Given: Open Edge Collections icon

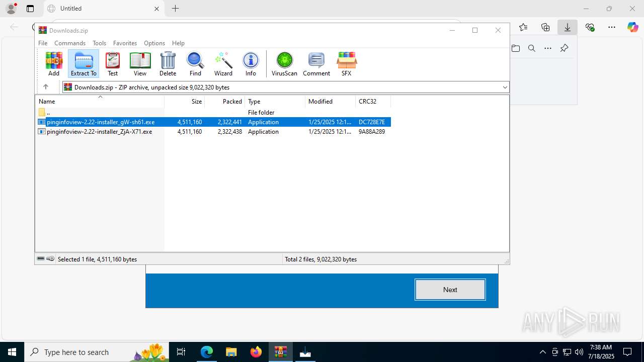Looking at the screenshot, I should click(545, 27).
